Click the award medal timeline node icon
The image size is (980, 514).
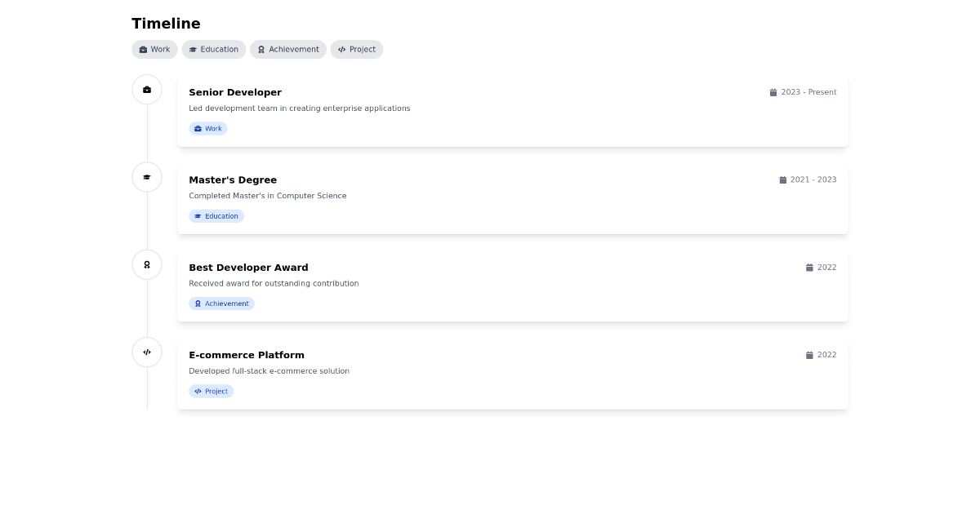147,264
